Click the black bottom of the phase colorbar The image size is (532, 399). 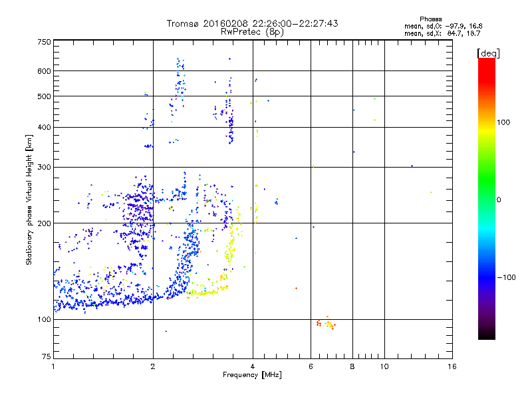(487, 334)
